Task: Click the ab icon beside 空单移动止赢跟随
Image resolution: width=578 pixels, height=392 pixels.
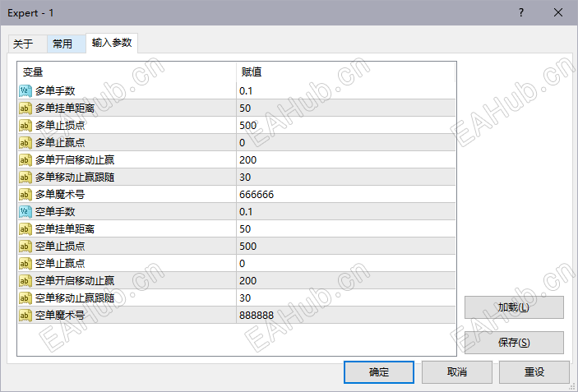Action: [25, 298]
